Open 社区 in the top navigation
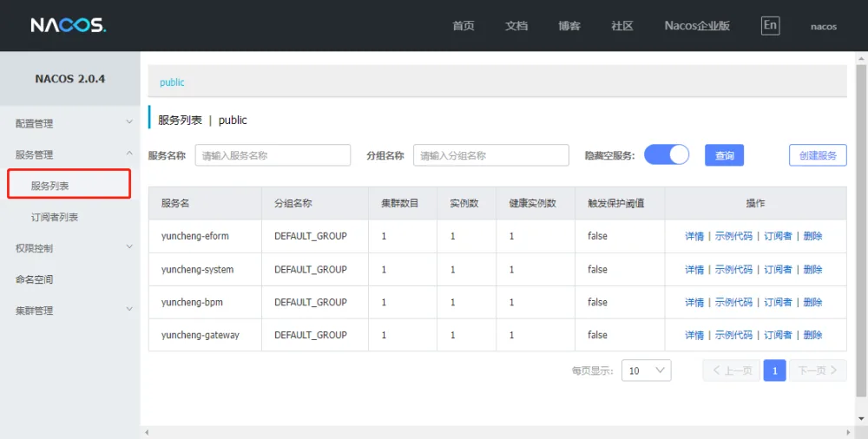This screenshot has height=439, width=868. [622, 26]
